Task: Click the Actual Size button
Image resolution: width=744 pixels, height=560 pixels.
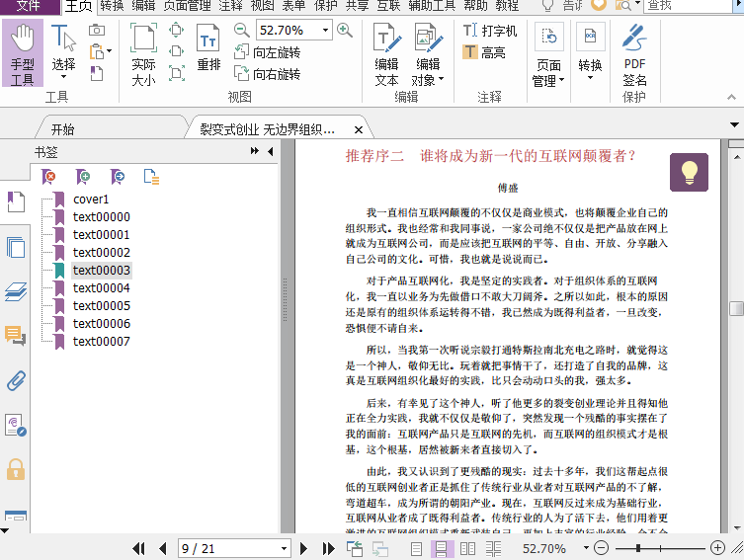Action: click(143, 54)
